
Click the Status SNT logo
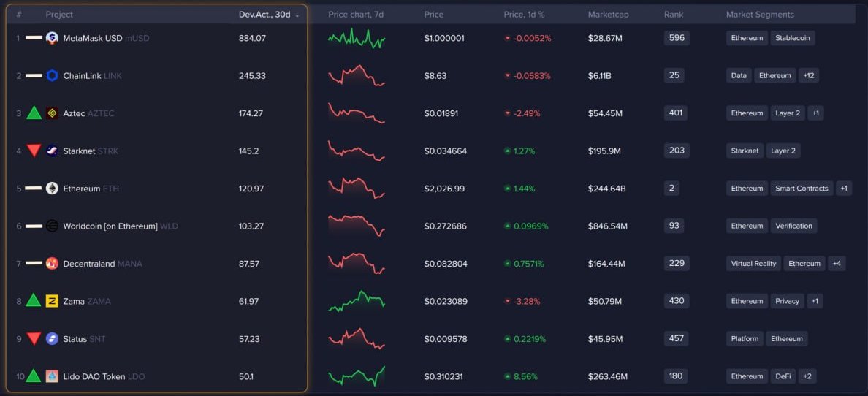pos(52,338)
